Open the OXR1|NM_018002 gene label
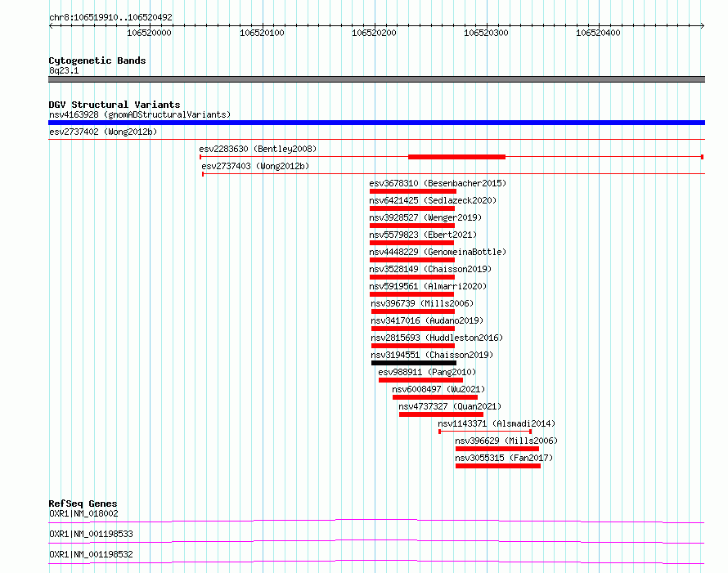Image resolution: width=728 pixels, height=573 pixels. (83, 513)
